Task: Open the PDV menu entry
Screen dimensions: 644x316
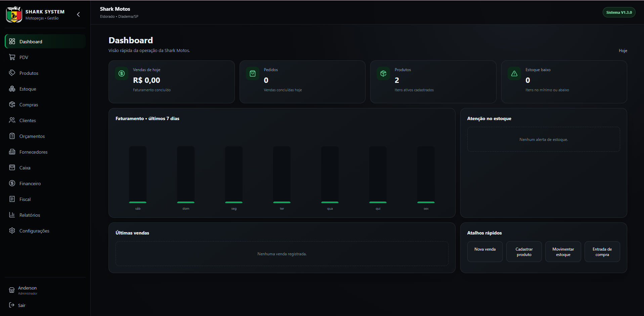Action: tap(45, 57)
